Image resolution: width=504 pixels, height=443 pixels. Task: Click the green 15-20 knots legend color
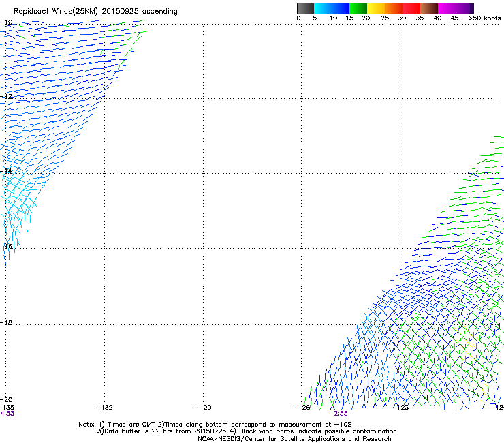[358, 8]
